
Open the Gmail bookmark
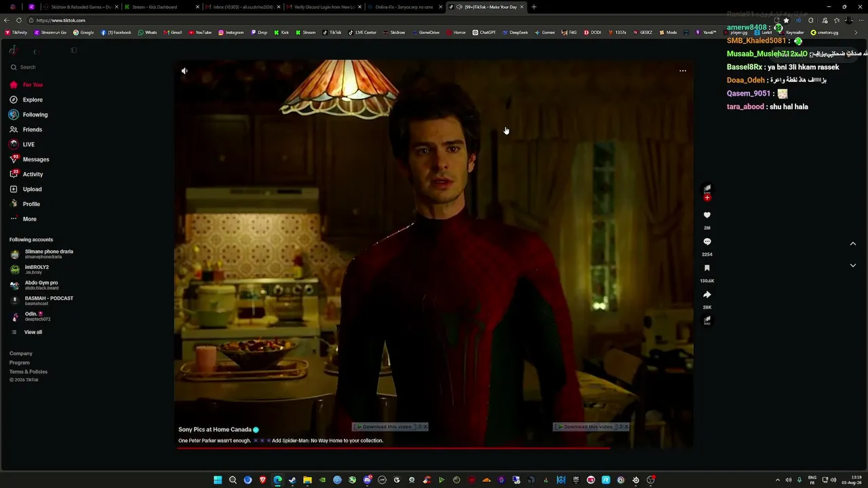pyautogui.click(x=172, y=33)
